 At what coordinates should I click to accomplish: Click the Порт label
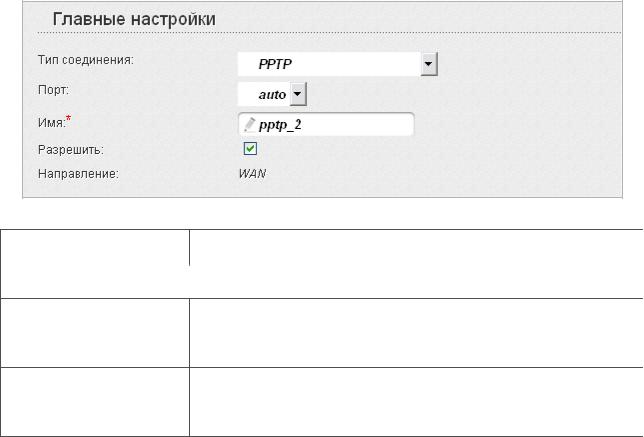[53, 90]
